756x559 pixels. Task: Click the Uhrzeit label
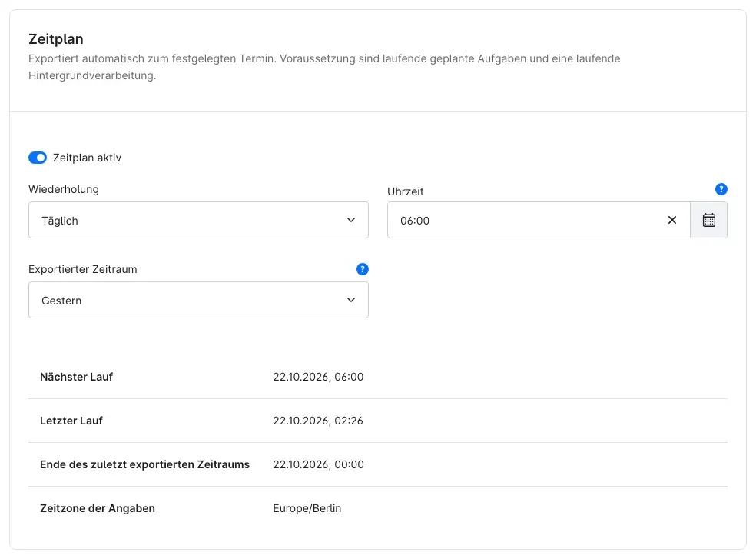tap(406, 191)
